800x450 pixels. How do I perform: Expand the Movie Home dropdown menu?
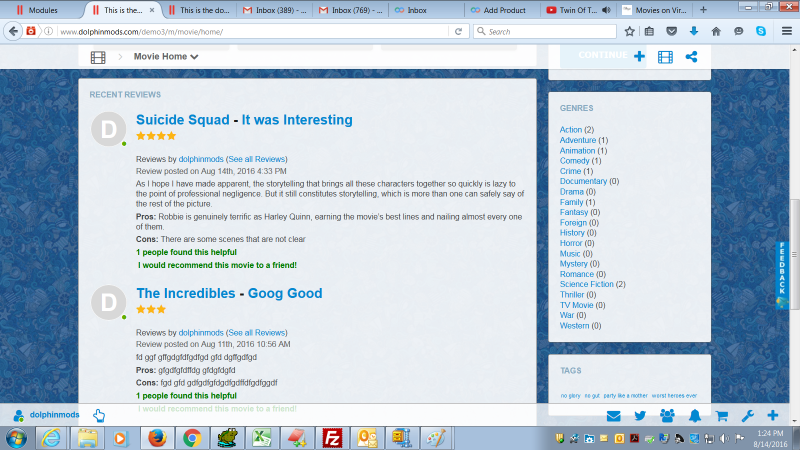tap(166, 57)
